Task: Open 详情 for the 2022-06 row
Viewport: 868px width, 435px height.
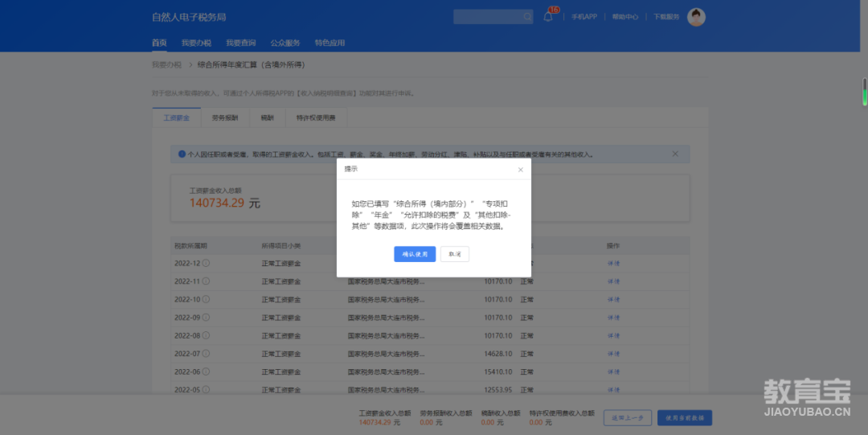Action: pyautogui.click(x=613, y=371)
